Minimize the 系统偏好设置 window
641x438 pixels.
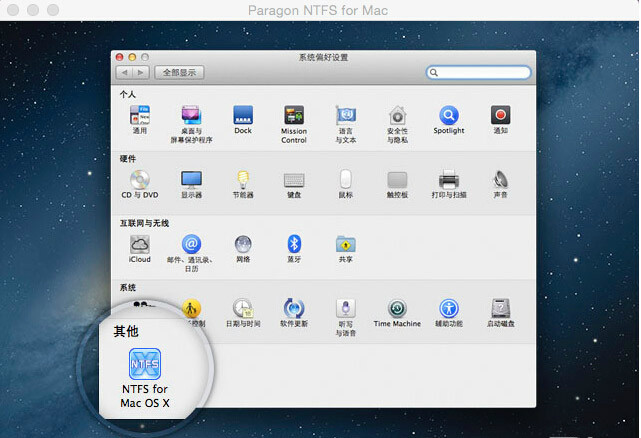click(x=132, y=57)
